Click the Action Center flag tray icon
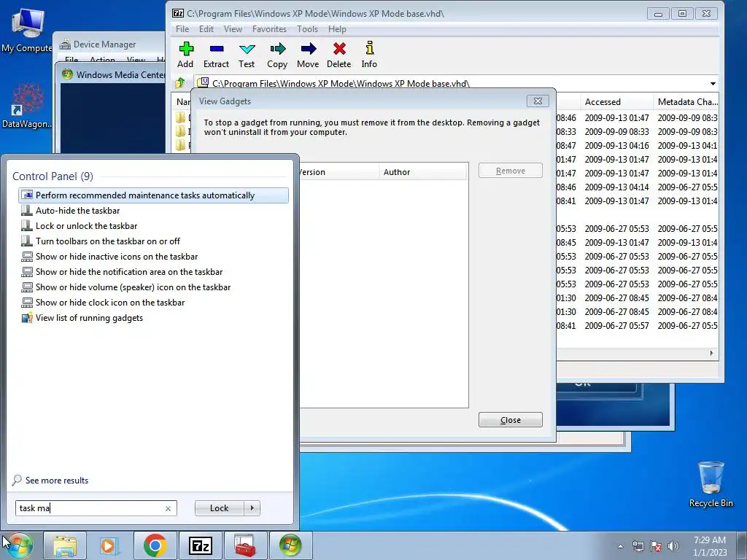The height and width of the screenshot is (560, 747). pos(656,546)
